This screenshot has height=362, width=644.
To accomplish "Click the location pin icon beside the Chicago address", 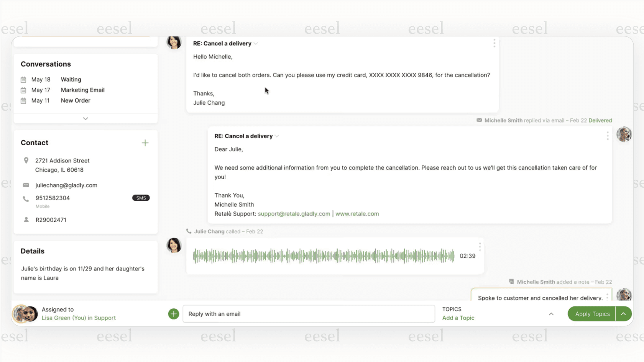I will [26, 161].
